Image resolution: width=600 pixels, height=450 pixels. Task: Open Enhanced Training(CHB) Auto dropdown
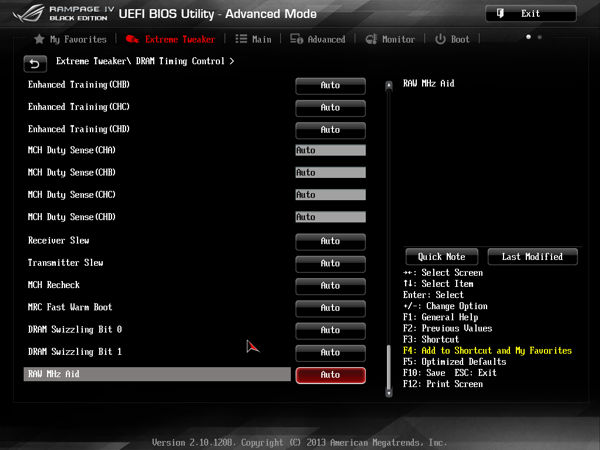[330, 86]
